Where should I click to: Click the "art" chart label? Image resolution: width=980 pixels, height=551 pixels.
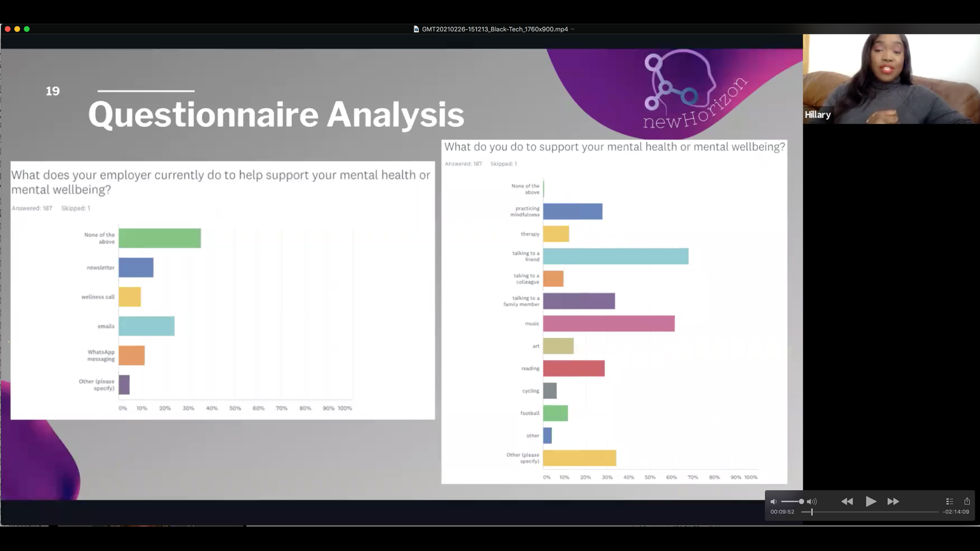point(536,346)
